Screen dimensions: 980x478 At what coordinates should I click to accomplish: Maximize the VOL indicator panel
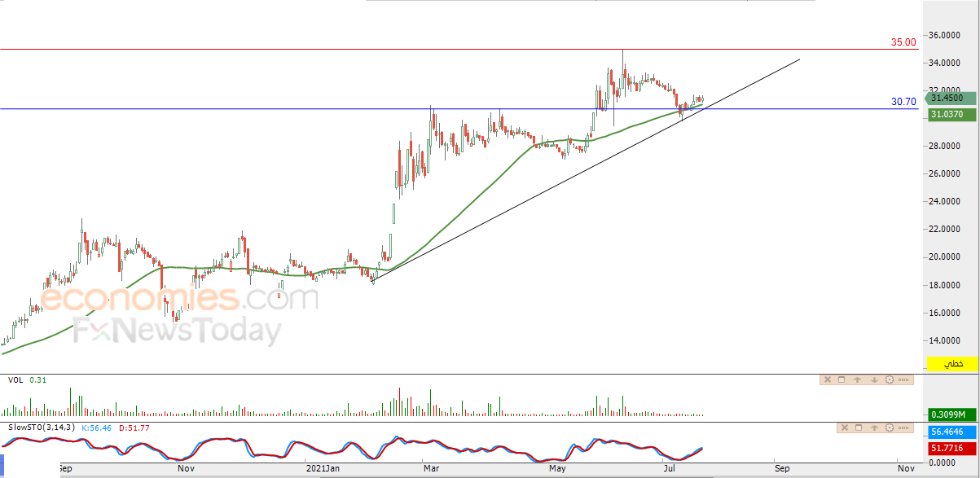(x=842, y=379)
